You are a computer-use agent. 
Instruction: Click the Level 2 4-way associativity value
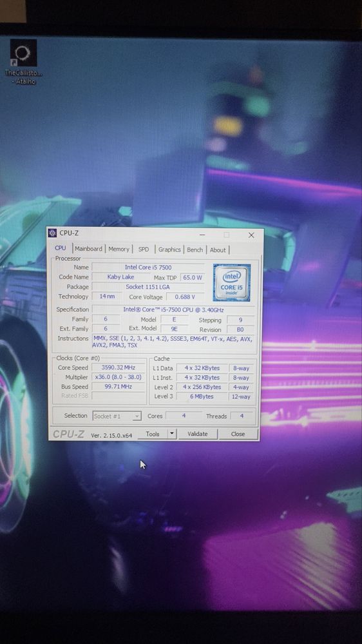(241, 387)
